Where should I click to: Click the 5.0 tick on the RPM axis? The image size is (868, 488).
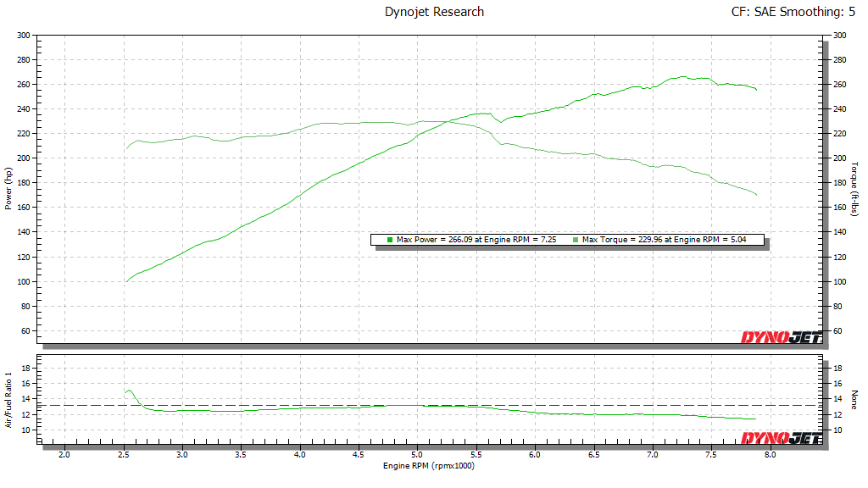coord(417,454)
